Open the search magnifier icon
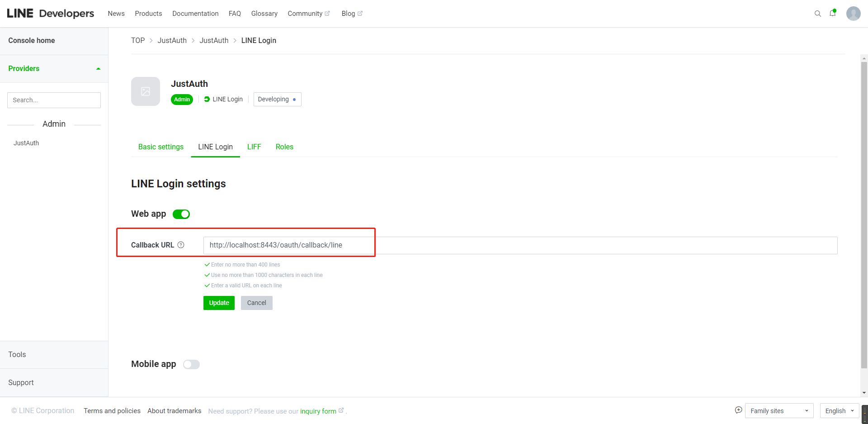This screenshot has width=868, height=424. click(817, 14)
